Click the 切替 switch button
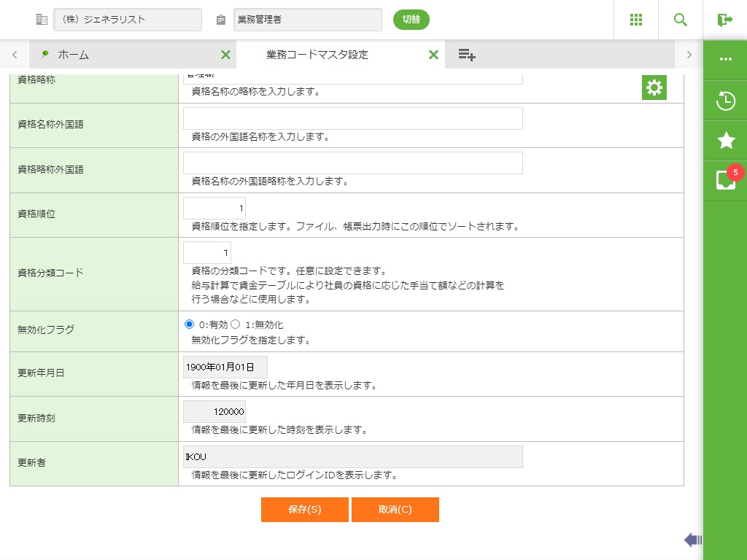 (x=411, y=20)
